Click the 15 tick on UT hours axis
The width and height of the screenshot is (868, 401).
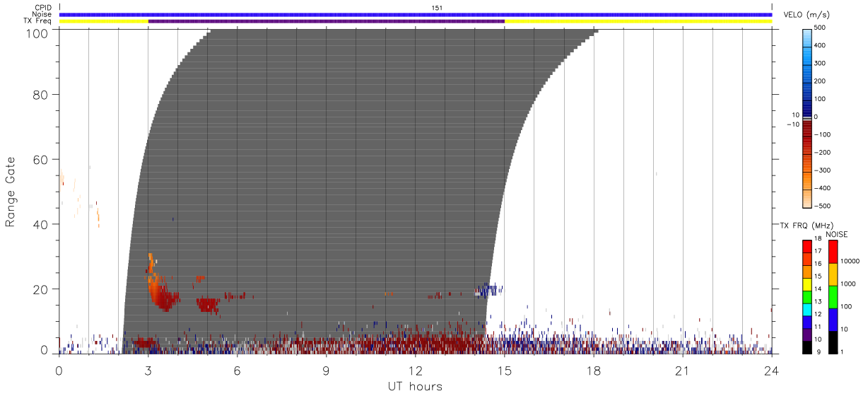pos(505,371)
